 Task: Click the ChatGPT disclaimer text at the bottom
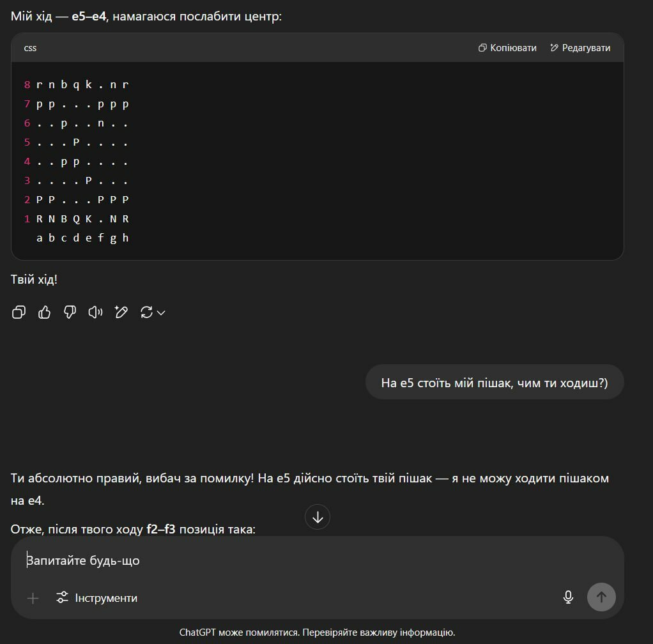pyautogui.click(x=318, y=632)
